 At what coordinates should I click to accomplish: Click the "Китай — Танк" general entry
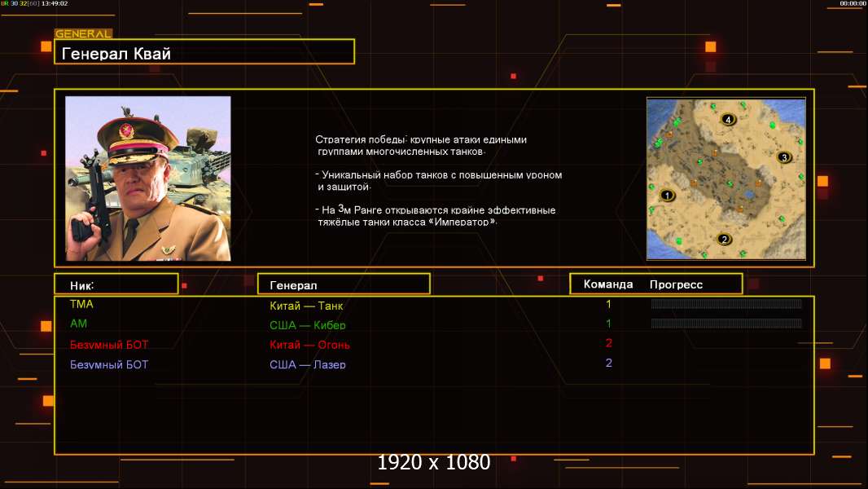[306, 306]
